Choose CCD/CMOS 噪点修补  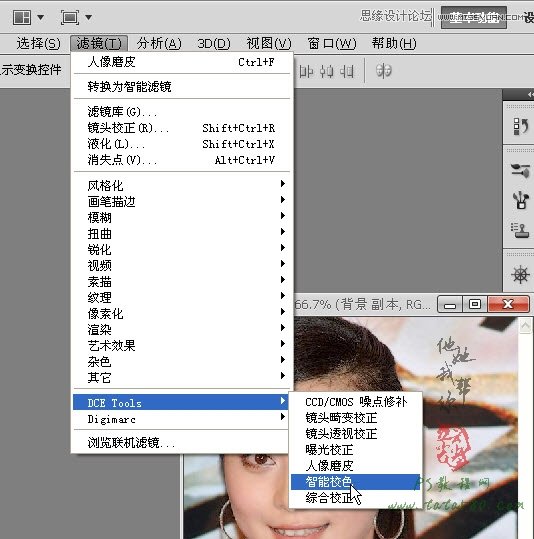(x=356, y=402)
